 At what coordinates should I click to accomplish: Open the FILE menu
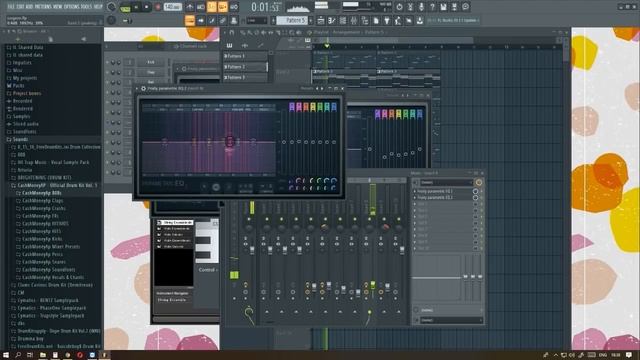11,7
